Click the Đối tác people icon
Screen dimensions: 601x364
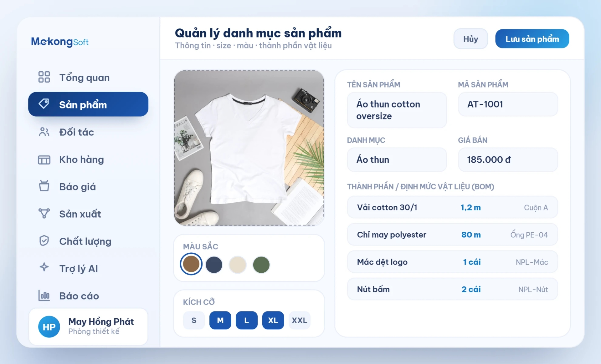tap(44, 132)
